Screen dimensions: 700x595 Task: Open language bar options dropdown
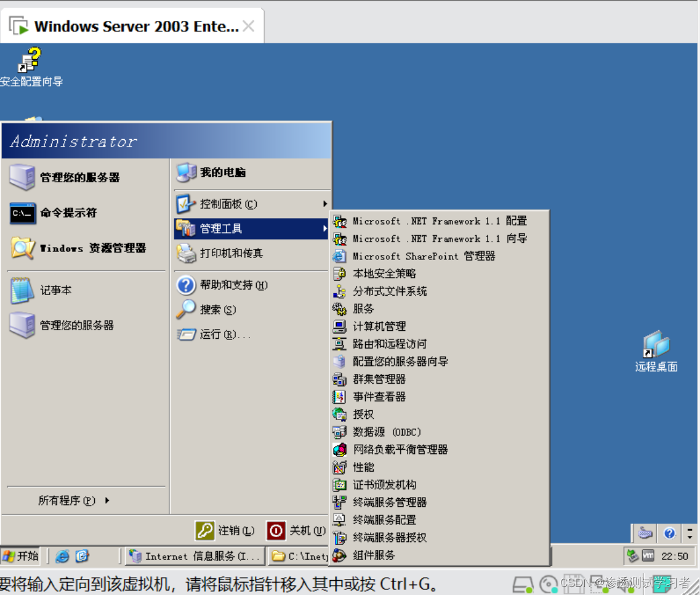[x=690, y=533]
